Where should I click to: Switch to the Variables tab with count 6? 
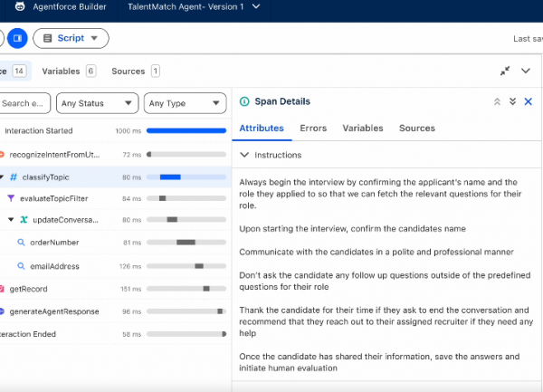(68, 71)
